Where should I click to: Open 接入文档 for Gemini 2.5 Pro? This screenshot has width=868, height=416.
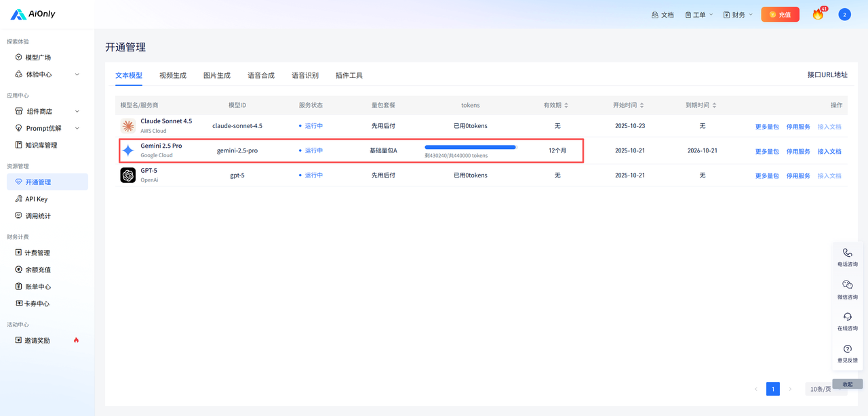[x=829, y=151]
